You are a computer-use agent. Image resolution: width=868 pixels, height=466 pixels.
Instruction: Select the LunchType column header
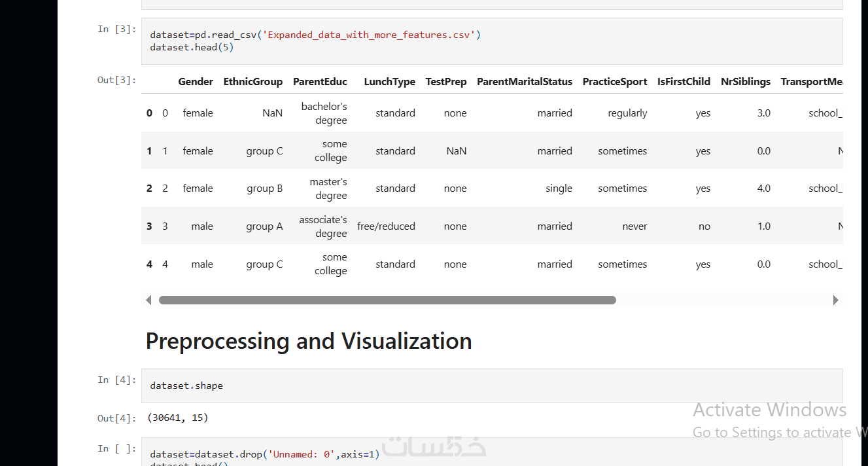tap(389, 82)
